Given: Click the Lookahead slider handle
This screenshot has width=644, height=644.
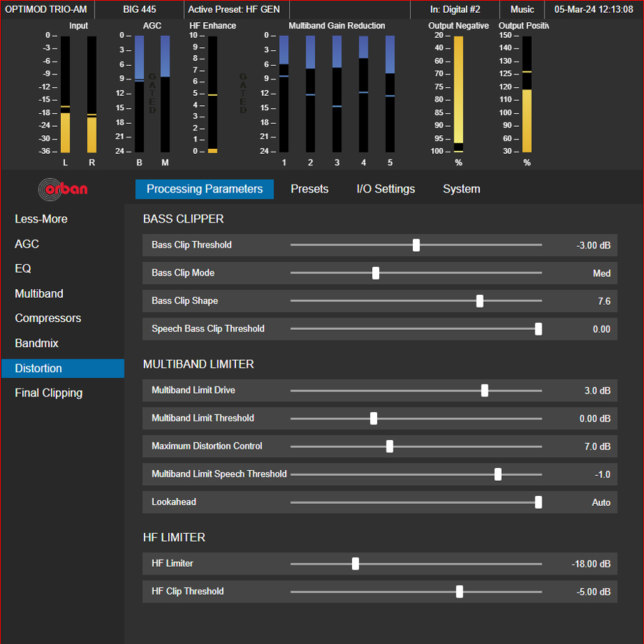Looking at the screenshot, I should 538,502.
